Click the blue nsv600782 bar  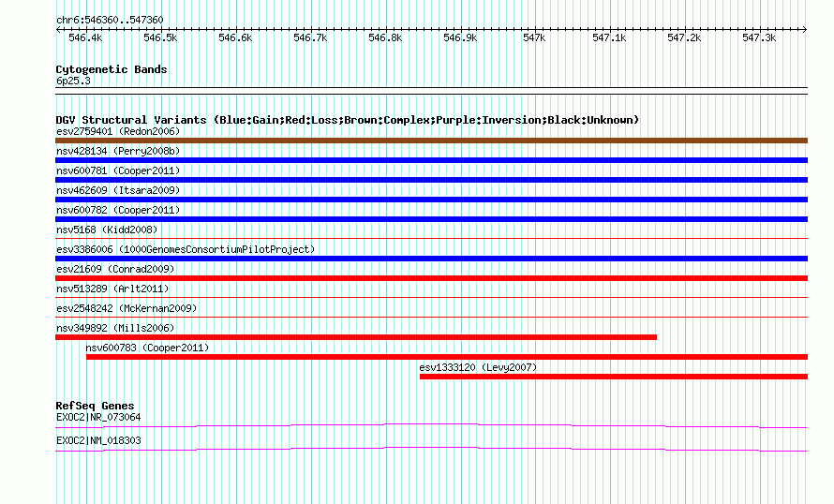coord(431,219)
